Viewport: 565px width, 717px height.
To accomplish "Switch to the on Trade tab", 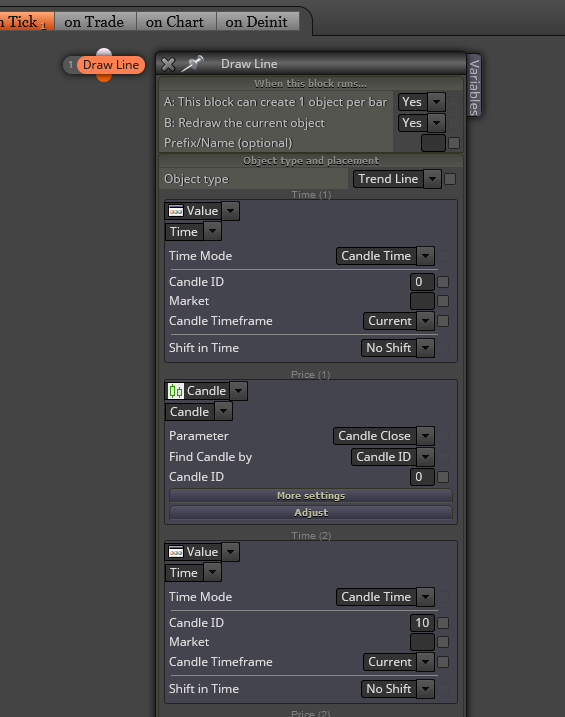I will tap(94, 21).
